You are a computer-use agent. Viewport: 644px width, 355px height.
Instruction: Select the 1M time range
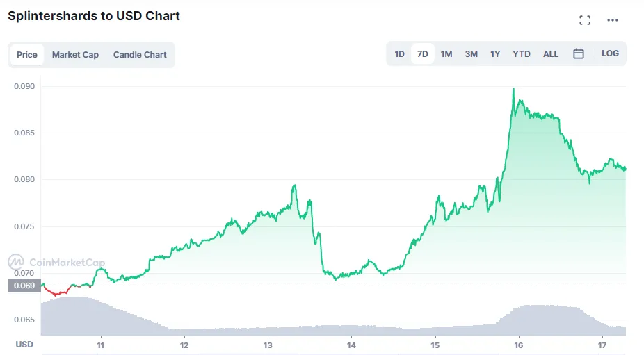(446, 53)
